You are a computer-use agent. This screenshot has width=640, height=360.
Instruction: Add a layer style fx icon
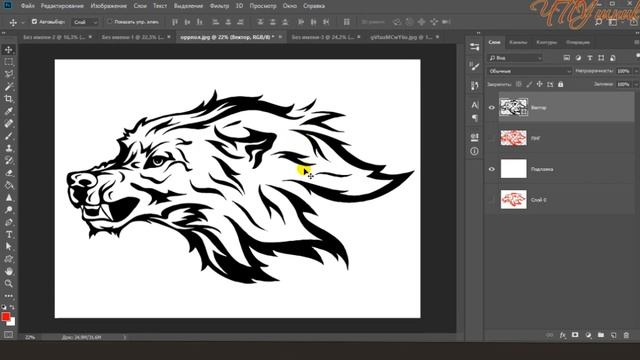(x=562, y=335)
